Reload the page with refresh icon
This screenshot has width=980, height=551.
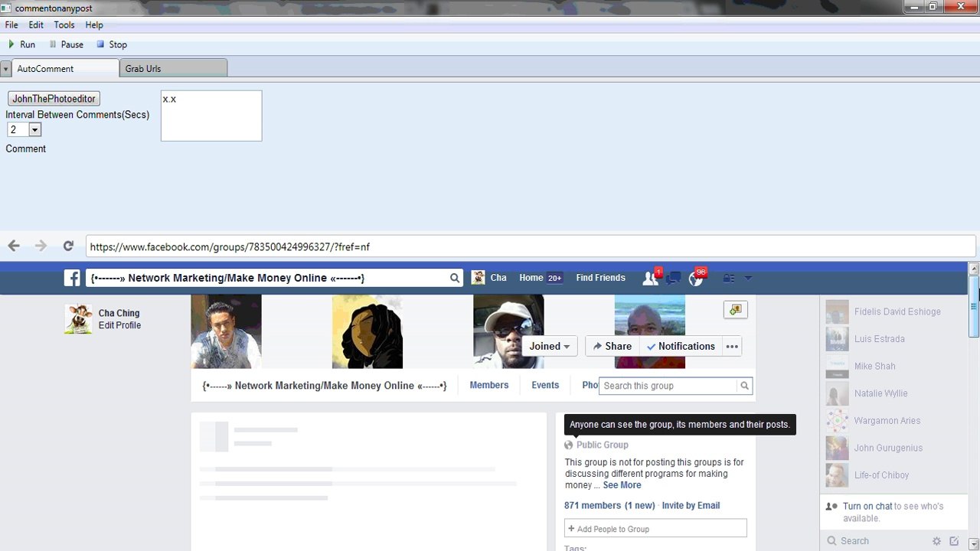click(68, 246)
